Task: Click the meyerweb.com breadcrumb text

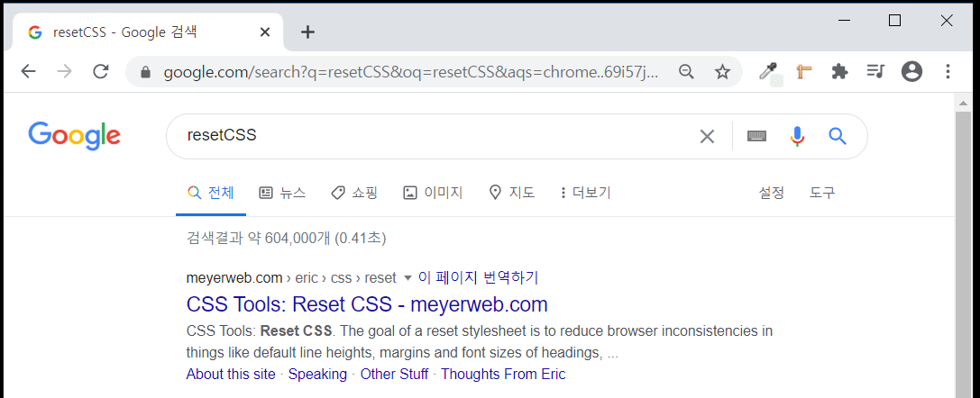Action: coord(234,277)
